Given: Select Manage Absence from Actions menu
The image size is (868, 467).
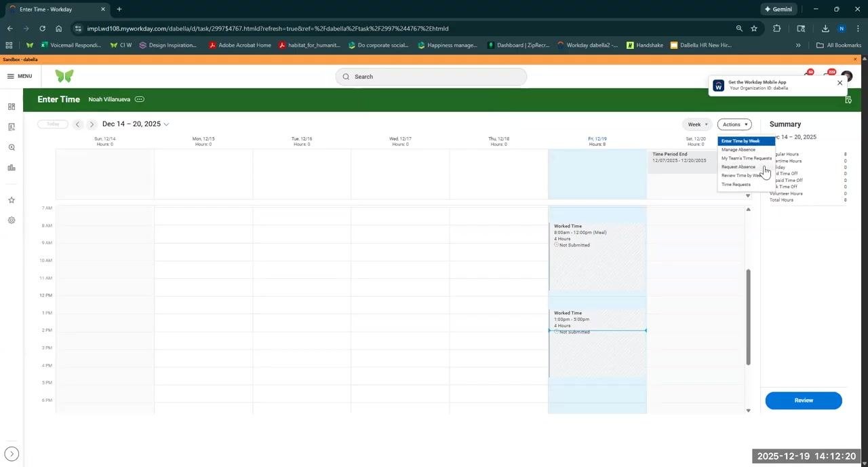Looking at the screenshot, I should tap(746, 149).
